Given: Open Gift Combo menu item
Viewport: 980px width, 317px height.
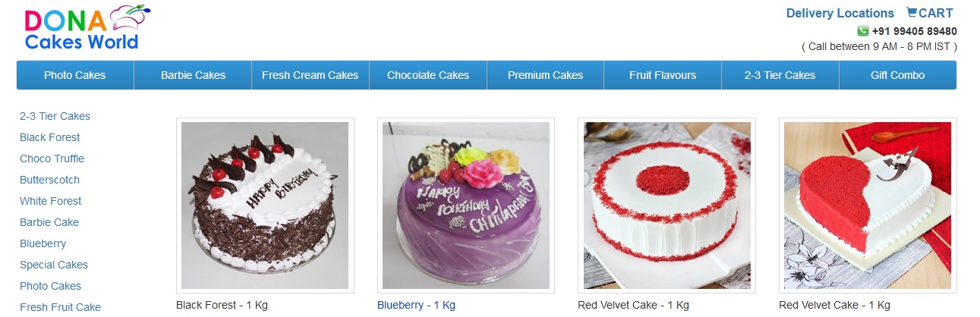Looking at the screenshot, I should click(897, 75).
